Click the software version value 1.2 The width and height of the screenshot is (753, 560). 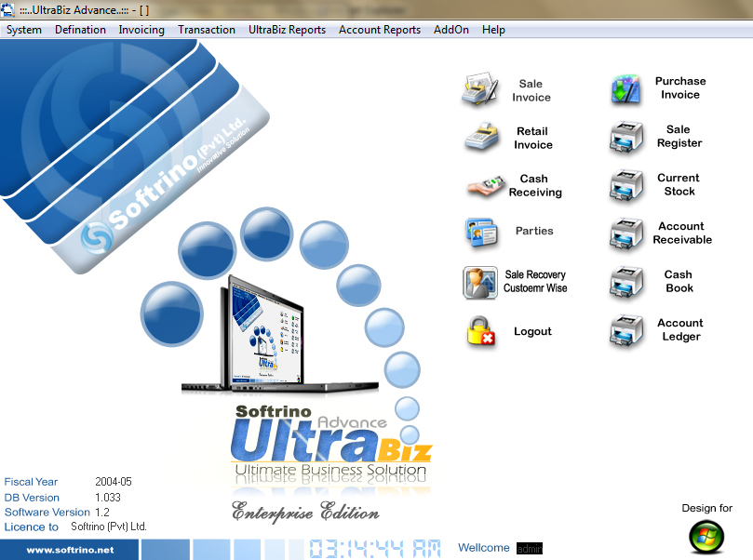pyautogui.click(x=102, y=512)
